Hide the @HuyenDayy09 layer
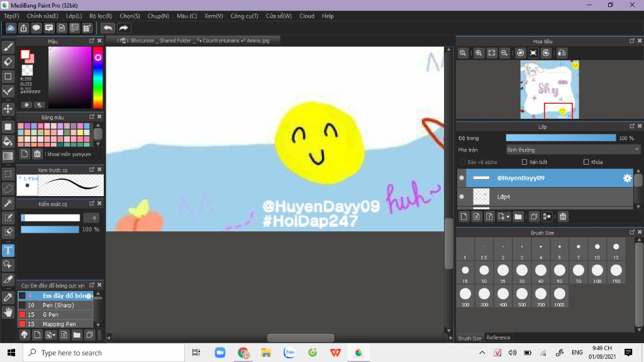The height and width of the screenshot is (362, 644). pos(461,178)
